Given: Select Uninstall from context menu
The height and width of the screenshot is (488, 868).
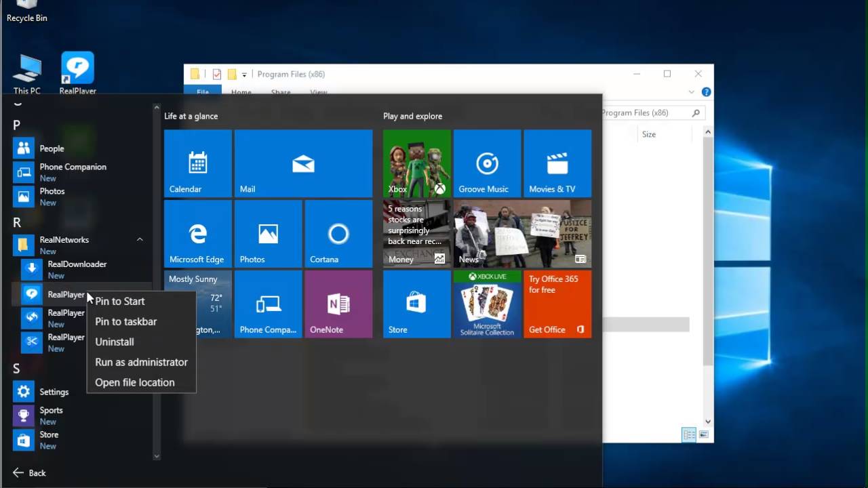Looking at the screenshot, I should (141, 342).
